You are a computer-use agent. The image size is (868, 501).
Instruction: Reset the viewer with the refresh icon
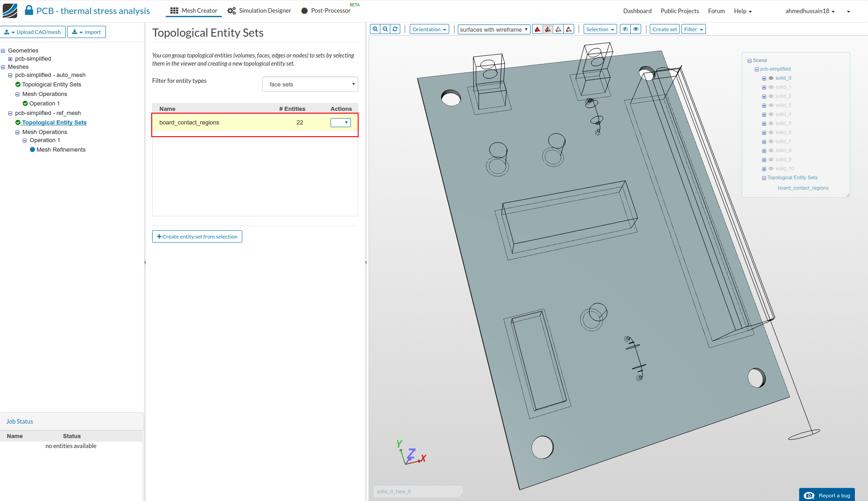point(395,29)
